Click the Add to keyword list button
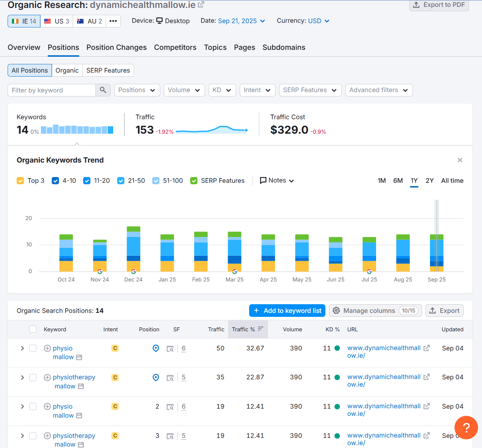The image size is (482, 448). pyautogui.click(x=287, y=311)
